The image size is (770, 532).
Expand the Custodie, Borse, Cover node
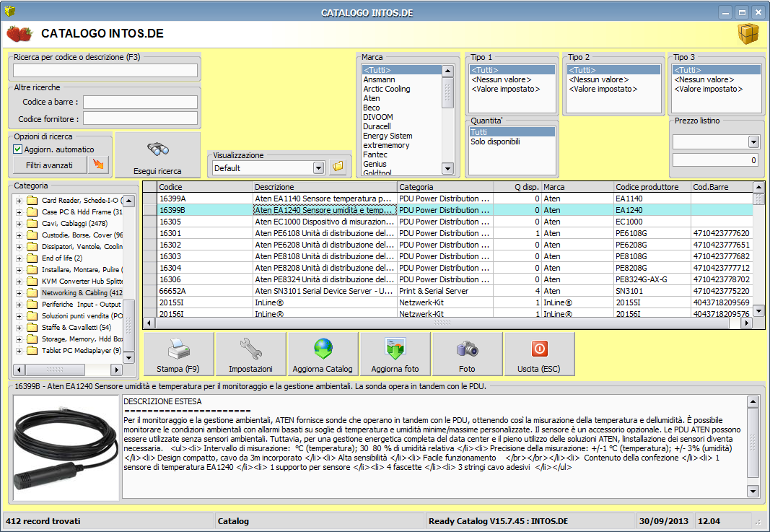coord(19,235)
